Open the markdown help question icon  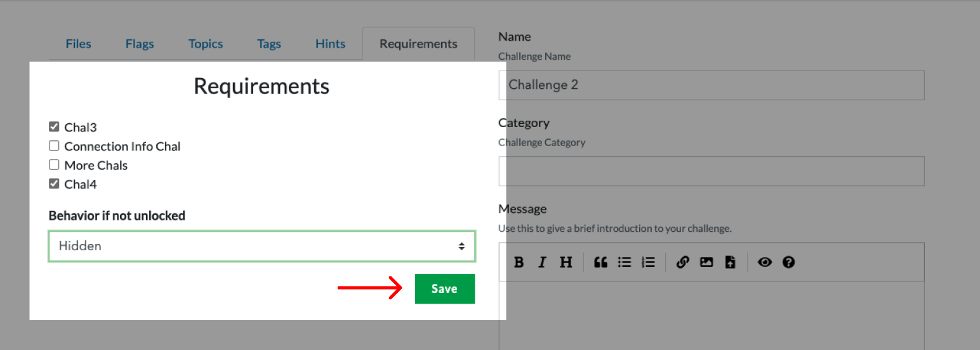[788, 262]
